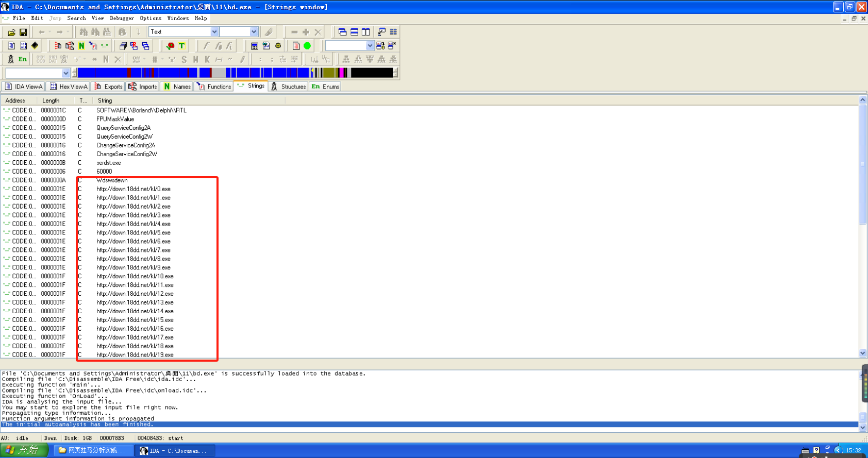
Task: Click the yellow T Type libraries icon
Action: coord(181,46)
